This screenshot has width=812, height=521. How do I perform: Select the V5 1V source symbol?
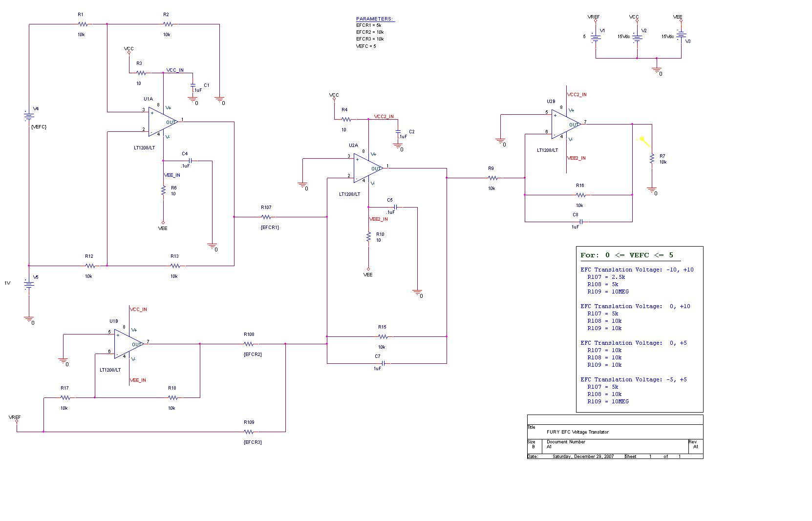29,284
